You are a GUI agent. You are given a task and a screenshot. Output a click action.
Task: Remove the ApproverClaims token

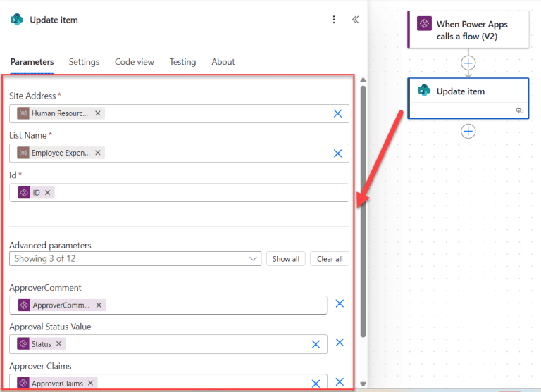(x=91, y=383)
